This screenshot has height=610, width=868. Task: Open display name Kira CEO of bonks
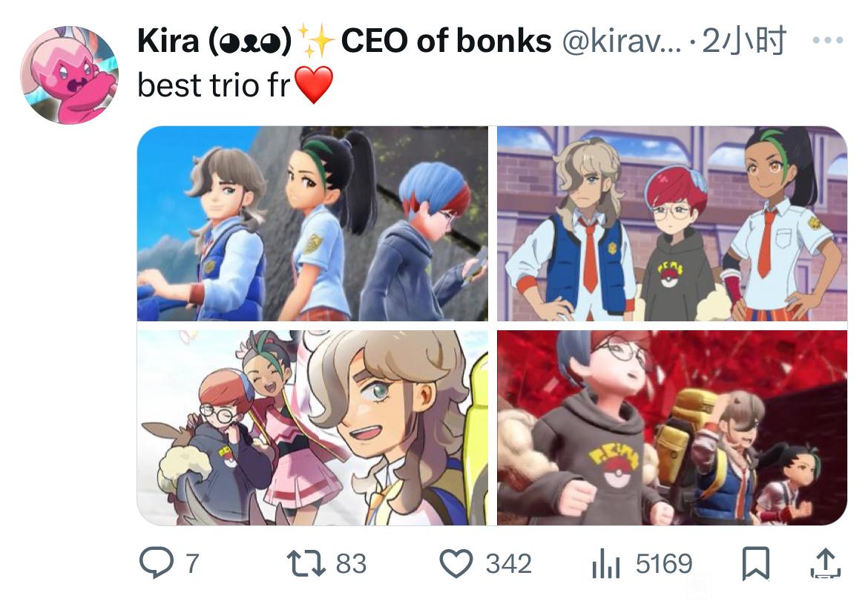(x=344, y=41)
